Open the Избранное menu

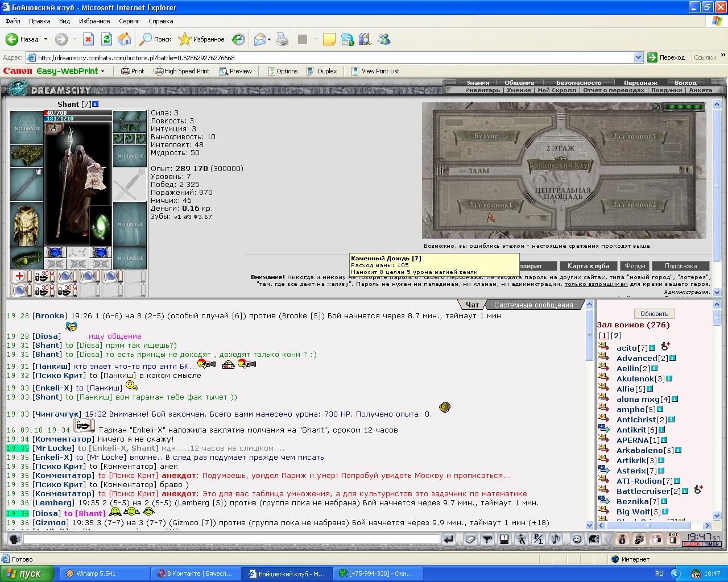tap(94, 21)
